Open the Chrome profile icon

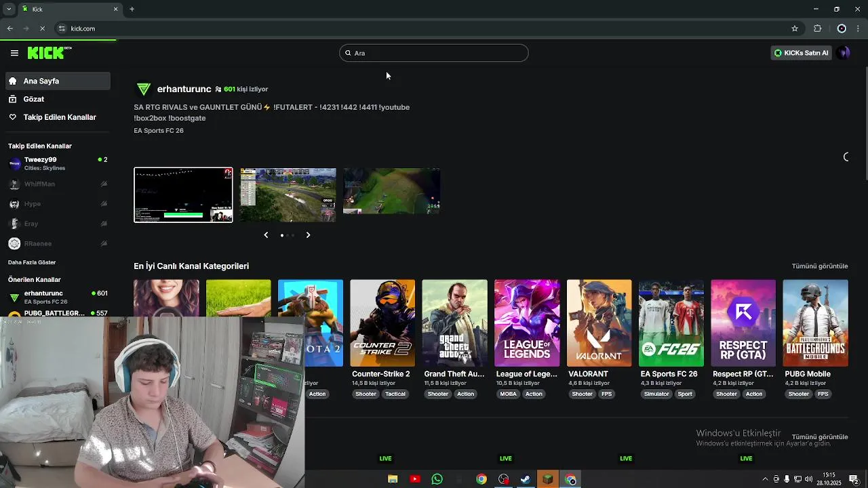(842, 28)
